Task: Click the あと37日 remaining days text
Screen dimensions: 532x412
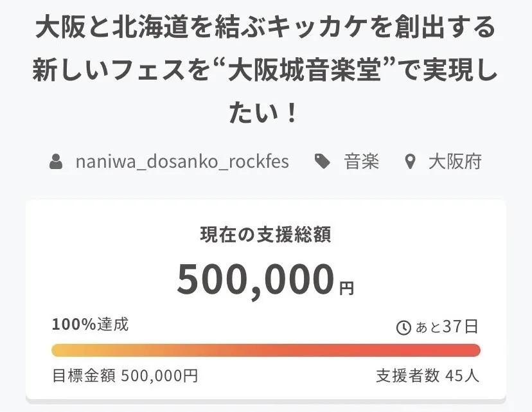Action: pyautogui.click(x=447, y=327)
